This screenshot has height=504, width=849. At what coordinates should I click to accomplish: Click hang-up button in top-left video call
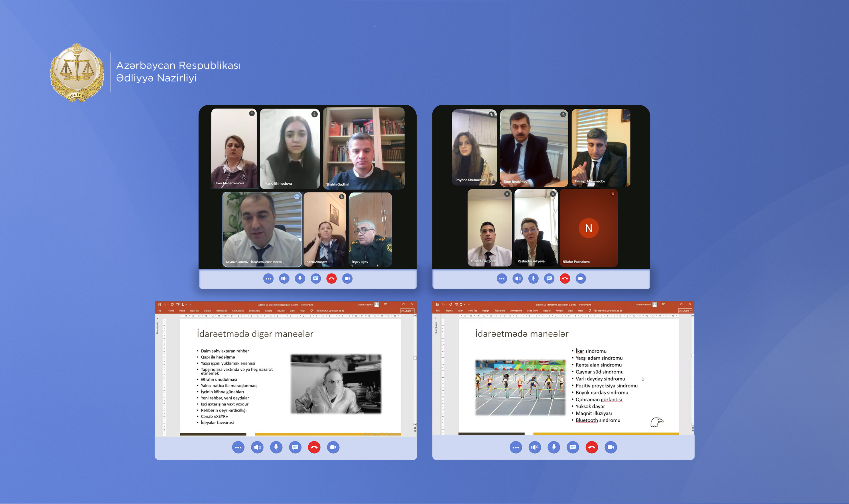(x=332, y=279)
